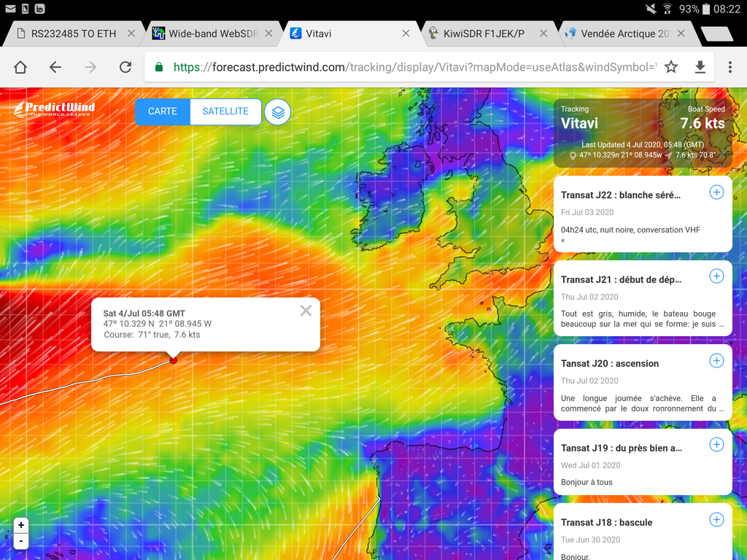The width and height of the screenshot is (747, 560).
Task: Zoom out the map with minus button
Action: pos(21,541)
